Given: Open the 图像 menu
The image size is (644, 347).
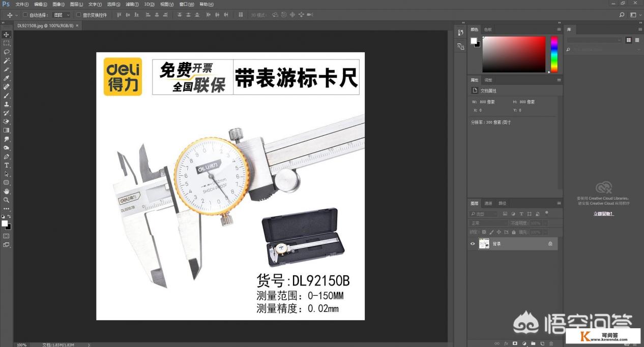Looking at the screenshot, I should [58, 4].
